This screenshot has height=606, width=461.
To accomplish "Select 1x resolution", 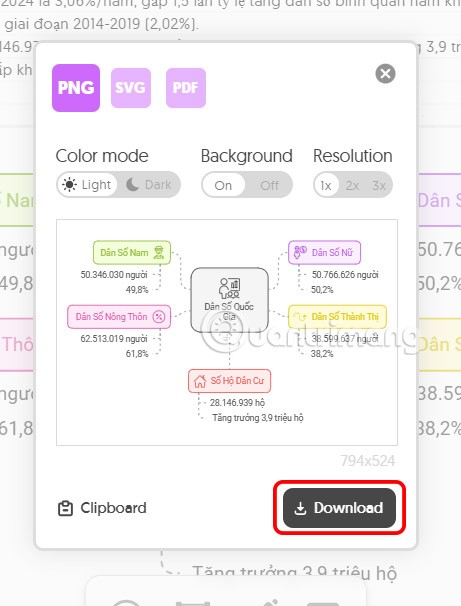I will point(326,186).
